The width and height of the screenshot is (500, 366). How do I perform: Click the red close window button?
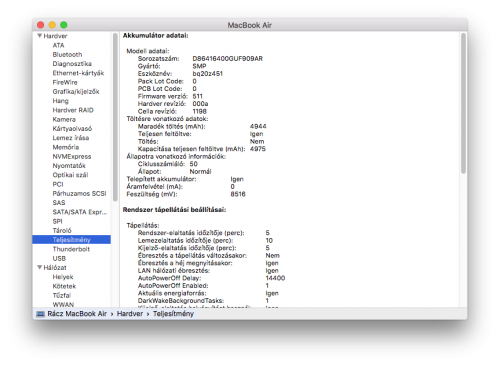click(x=41, y=25)
